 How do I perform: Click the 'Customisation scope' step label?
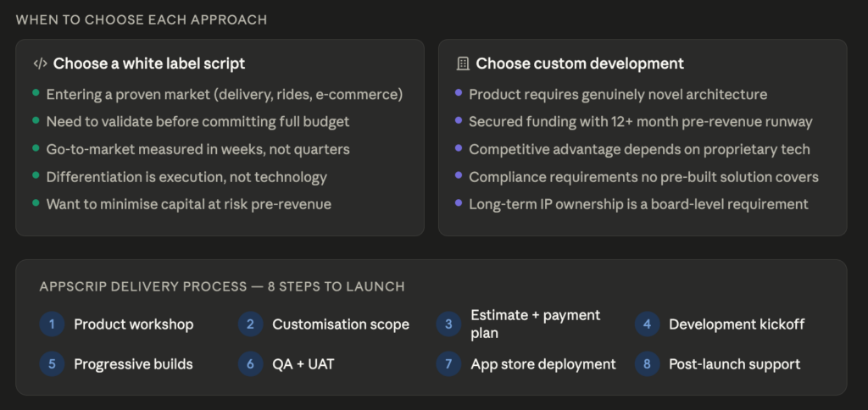(341, 324)
